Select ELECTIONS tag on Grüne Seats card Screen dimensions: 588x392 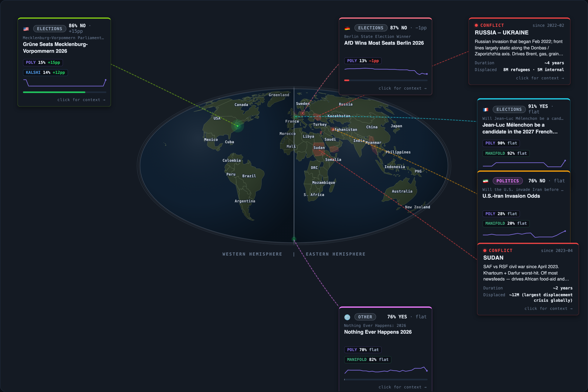(50, 29)
